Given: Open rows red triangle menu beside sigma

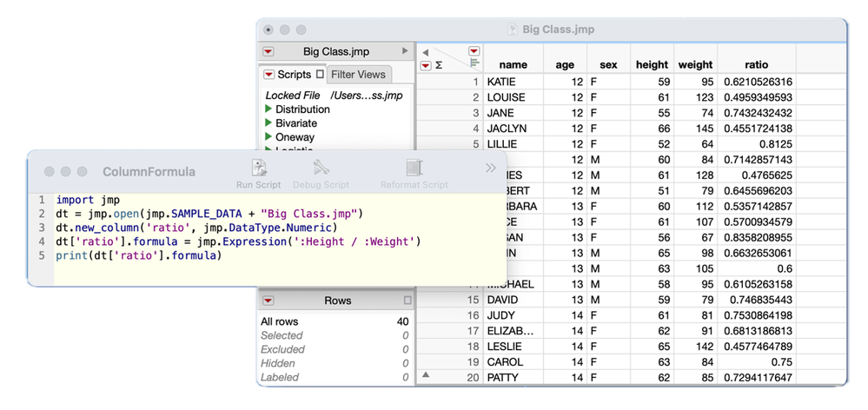Looking at the screenshot, I should 425,65.
